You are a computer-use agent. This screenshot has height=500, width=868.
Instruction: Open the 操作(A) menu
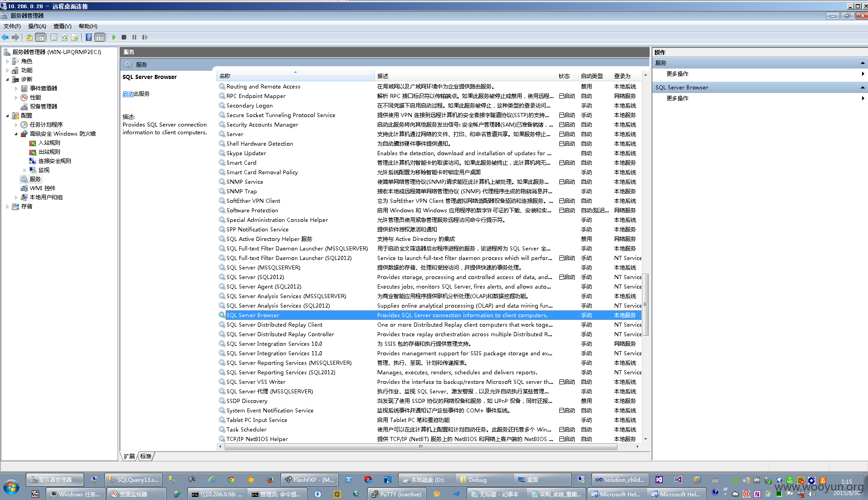37,26
